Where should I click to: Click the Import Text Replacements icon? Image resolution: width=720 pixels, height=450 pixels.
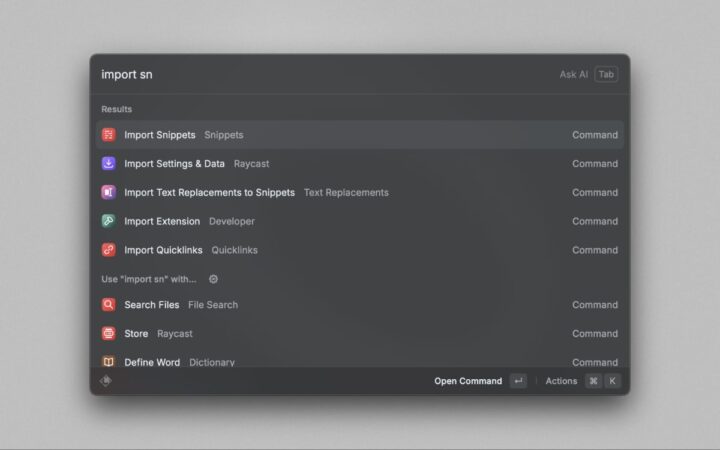(x=108, y=193)
